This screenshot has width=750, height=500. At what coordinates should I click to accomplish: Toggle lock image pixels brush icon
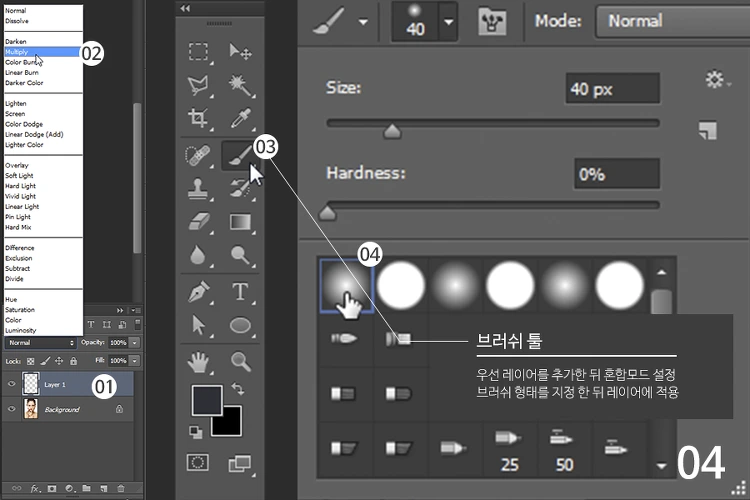tap(45, 361)
